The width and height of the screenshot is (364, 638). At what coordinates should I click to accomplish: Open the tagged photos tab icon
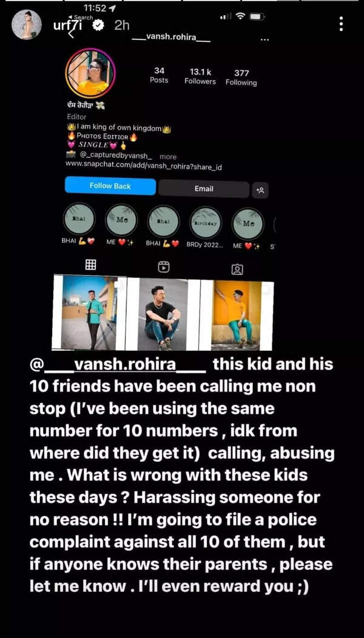click(237, 269)
